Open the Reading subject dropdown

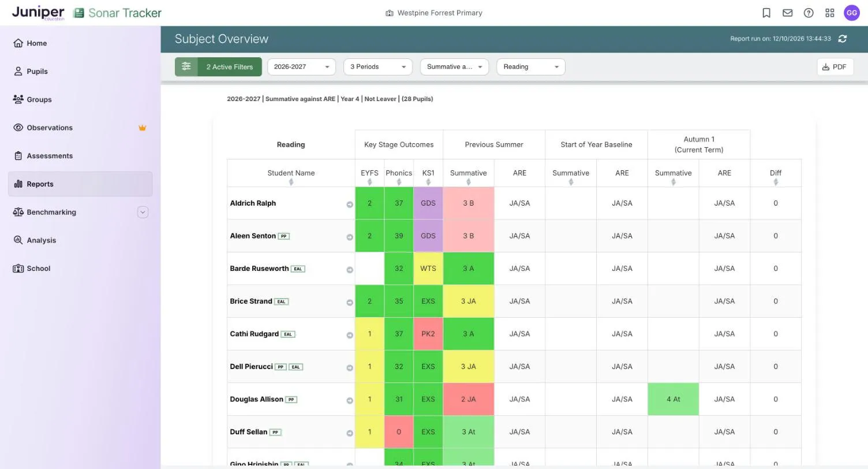[531, 67]
